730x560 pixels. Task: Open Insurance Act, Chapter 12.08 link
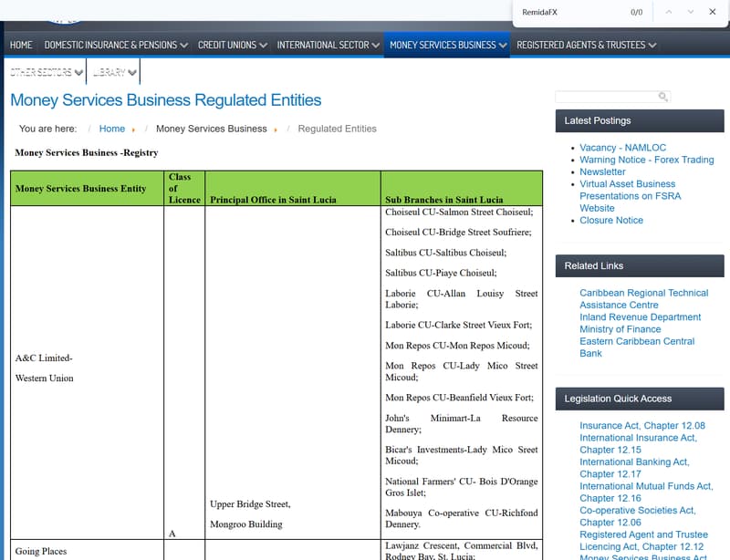tap(642, 425)
